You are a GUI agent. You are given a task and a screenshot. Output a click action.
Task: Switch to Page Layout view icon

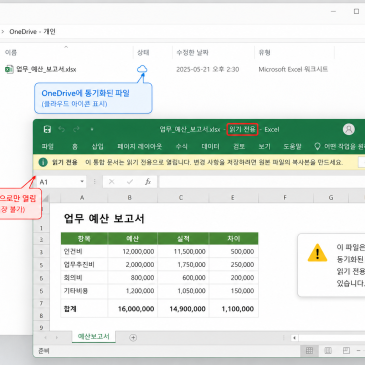pos(328,350)
